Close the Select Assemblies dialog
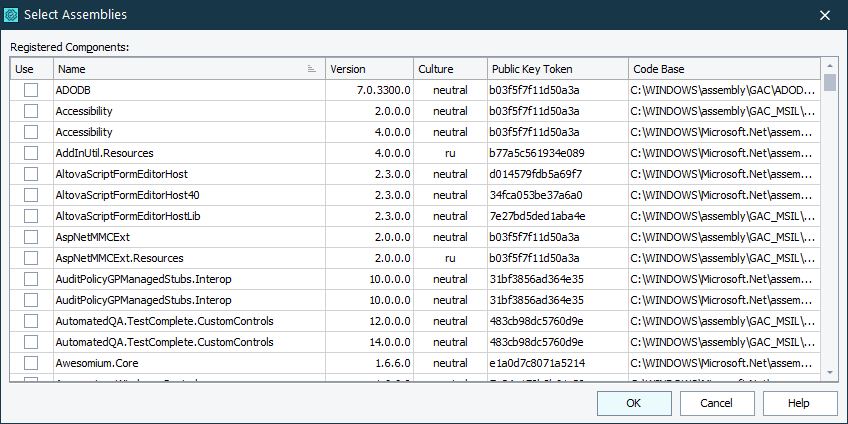The image size is (848, 424). [824, 15]
